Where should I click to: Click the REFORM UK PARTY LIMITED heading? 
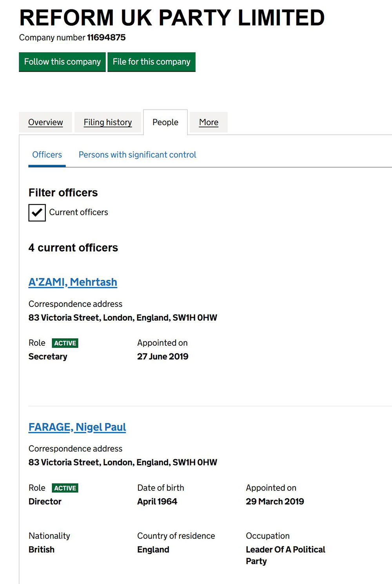click(172, 18)
